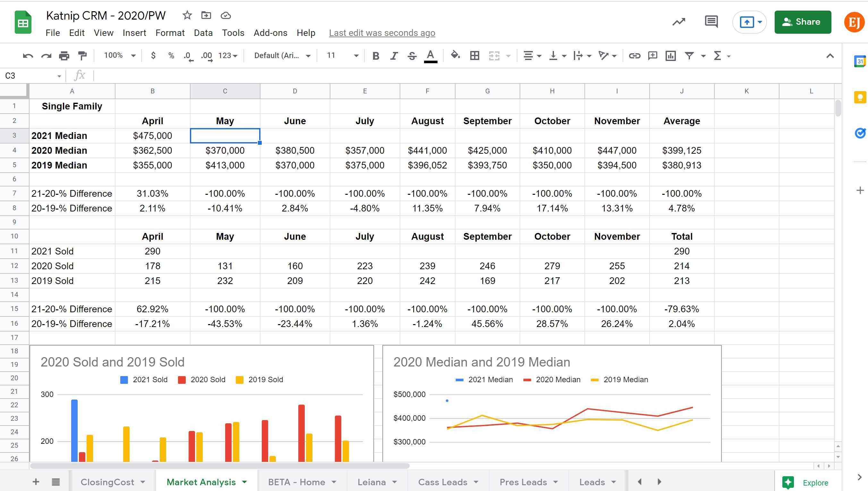This screenshot has height=491, width=868.
Task: Toggle italic text style
Action: click(394, 56)
